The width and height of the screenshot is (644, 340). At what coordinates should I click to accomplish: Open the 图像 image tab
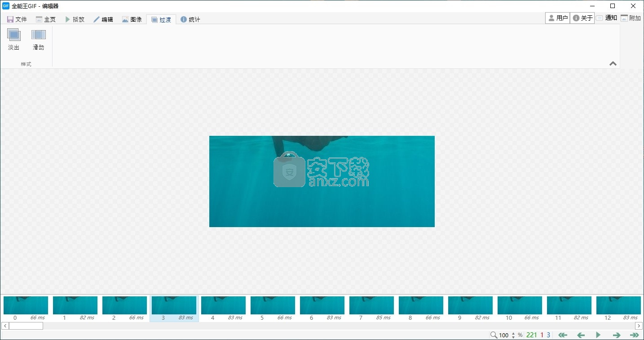[x=132, y=19]
